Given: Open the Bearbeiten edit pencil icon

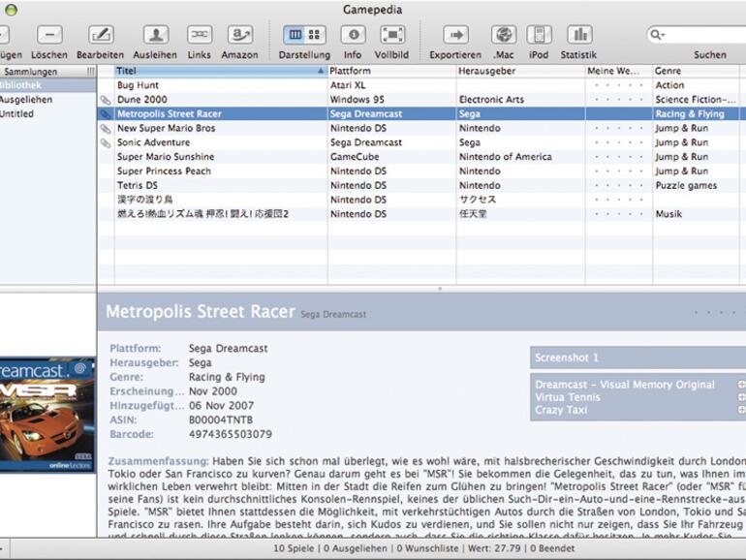Looking at the screenshot, I should point(101,35).
